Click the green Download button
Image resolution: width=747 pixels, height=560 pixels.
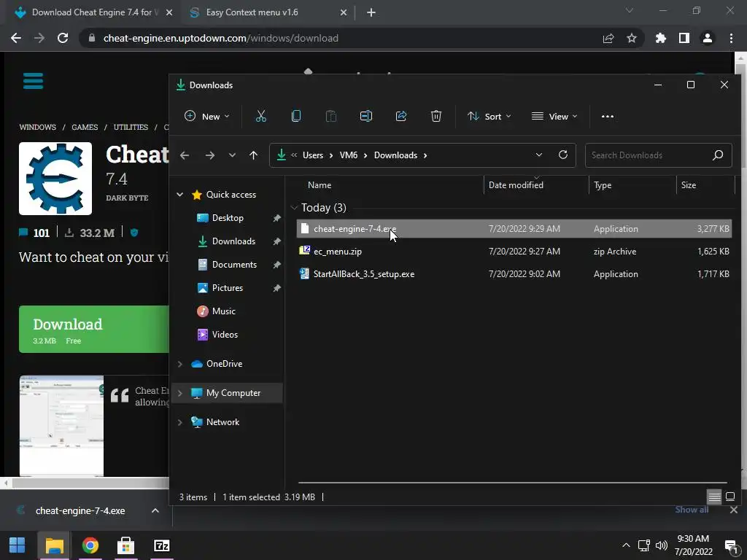[x=94, y=329]
